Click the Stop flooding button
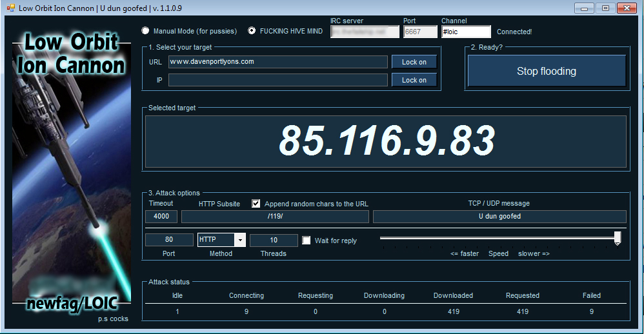 tap(546, 71)
